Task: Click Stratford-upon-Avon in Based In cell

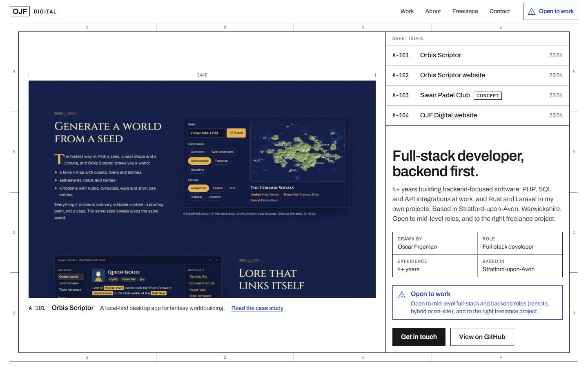Action: pyautogui.click(x=508, y=269)
